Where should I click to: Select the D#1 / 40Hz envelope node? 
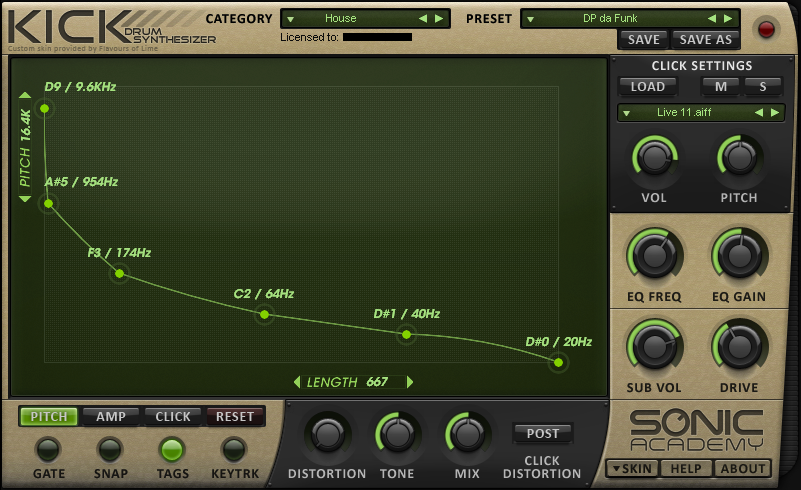(406, 335)
